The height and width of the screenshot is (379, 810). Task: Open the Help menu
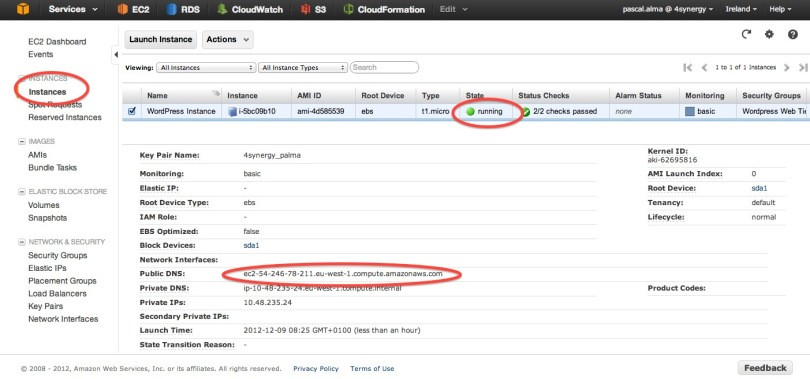pos(780,9)
